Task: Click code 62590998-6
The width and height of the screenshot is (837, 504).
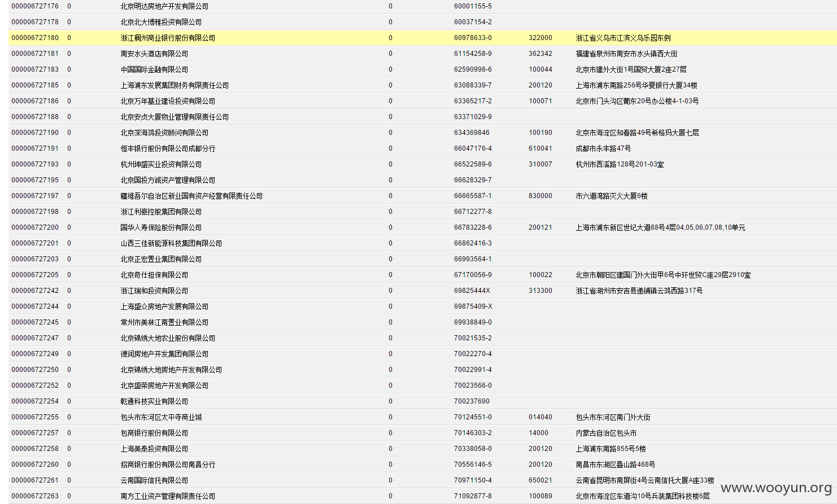Action: [x=473, y=69]
